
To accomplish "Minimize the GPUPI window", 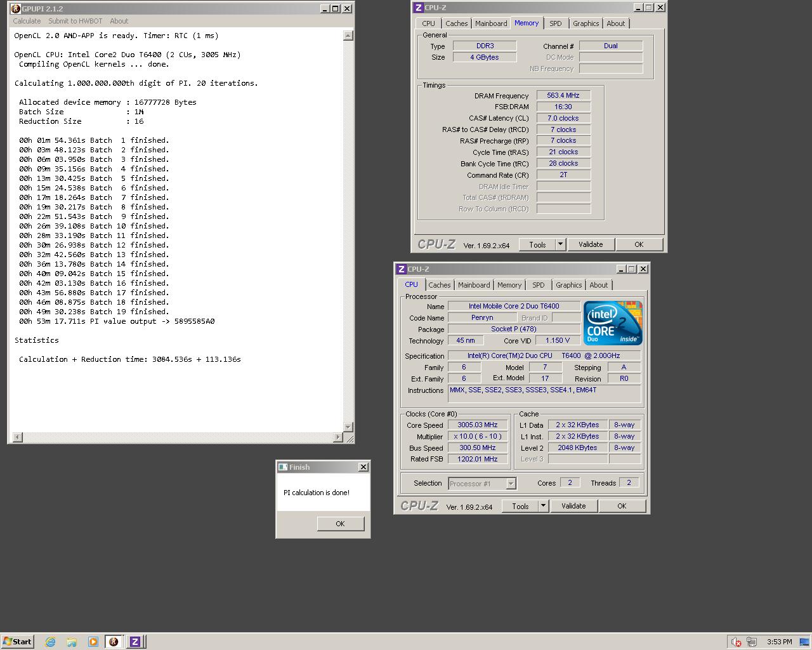I will point(325,9).
